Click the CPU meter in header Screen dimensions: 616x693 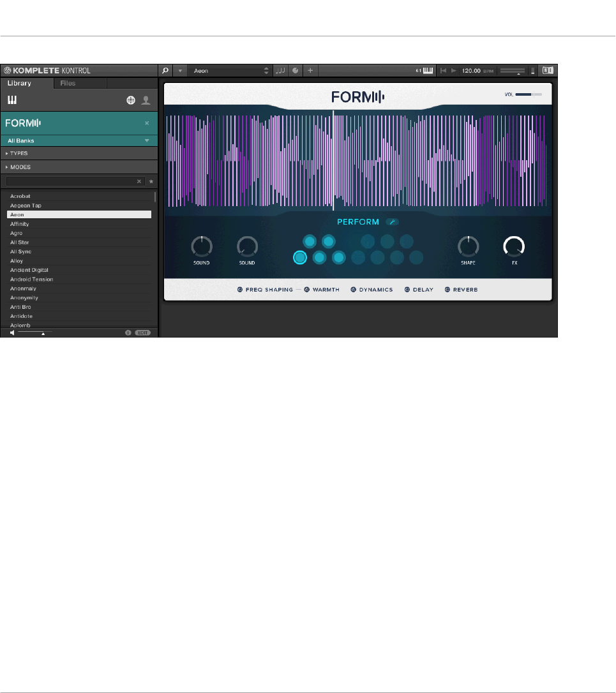pyautogui.click(x=533, y=71)
